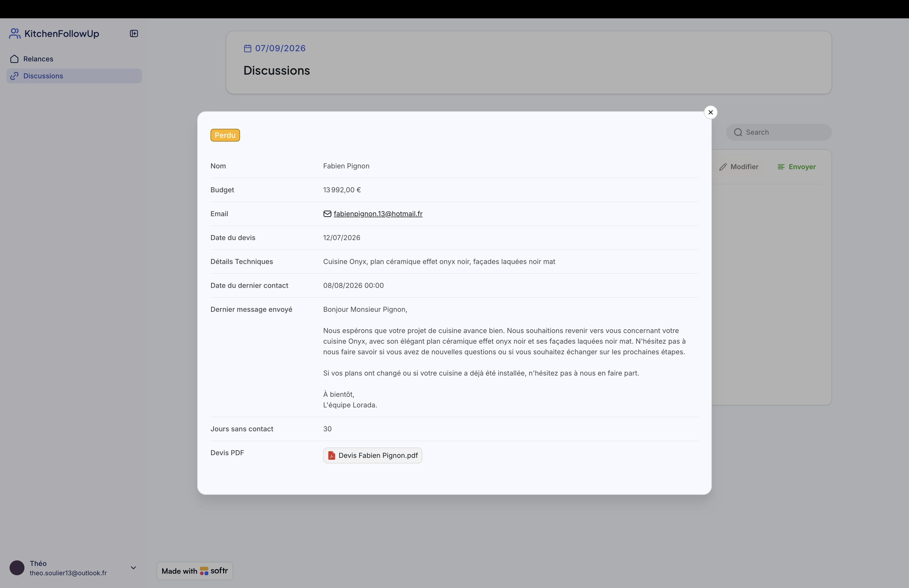Click the calendar icon beside 07/09/2026
Viewport: 909px width, 588px height.
pos(247,48)
